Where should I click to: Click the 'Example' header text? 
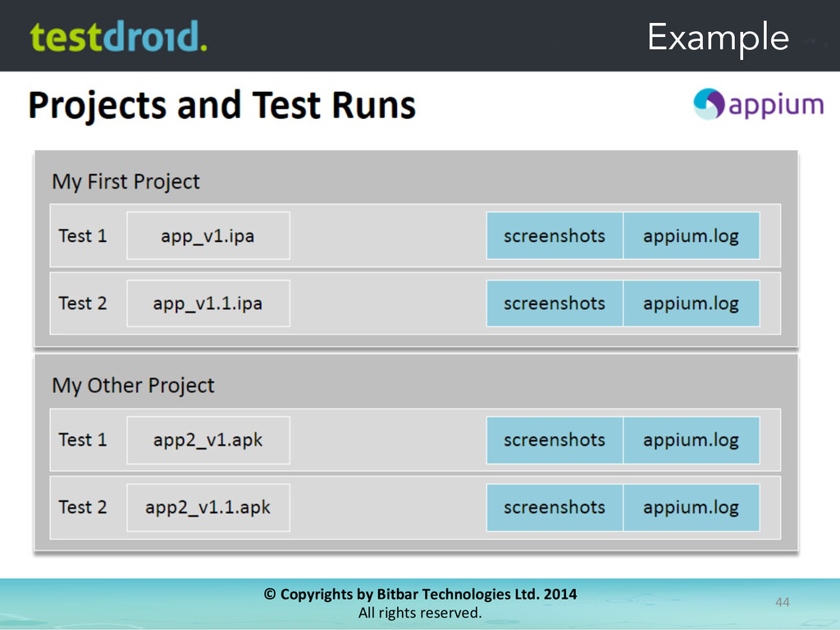point(718,38)
